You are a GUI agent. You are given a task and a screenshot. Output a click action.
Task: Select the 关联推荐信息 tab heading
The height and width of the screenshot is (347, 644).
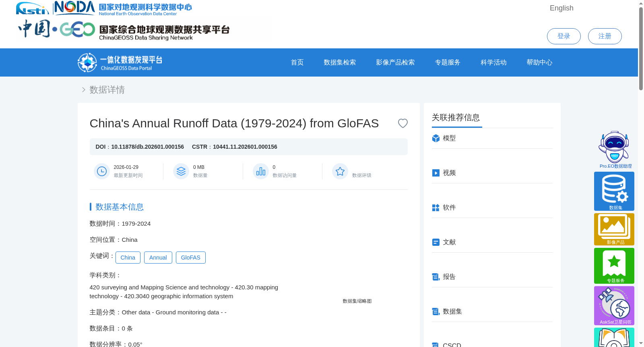pos(456,117)
